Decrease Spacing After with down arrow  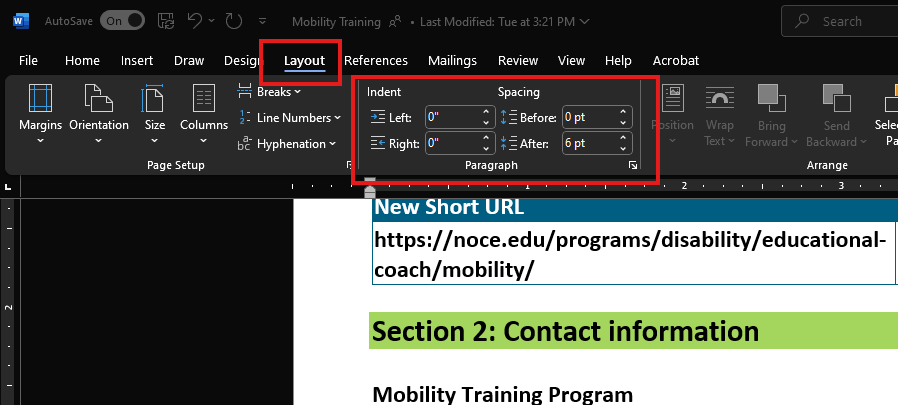(x=624, y=149)
